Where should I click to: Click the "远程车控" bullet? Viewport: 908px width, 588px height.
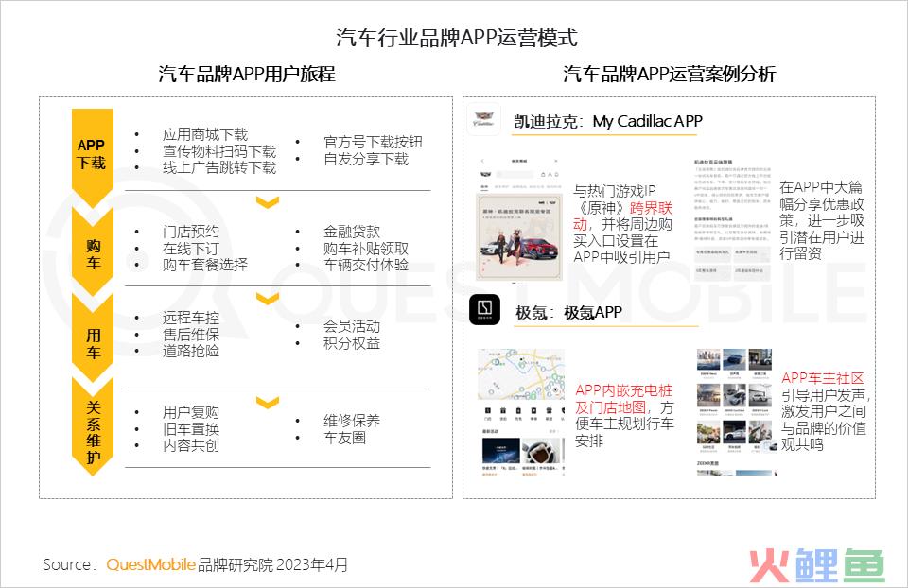pyautogui.click(x=190, y=318)
